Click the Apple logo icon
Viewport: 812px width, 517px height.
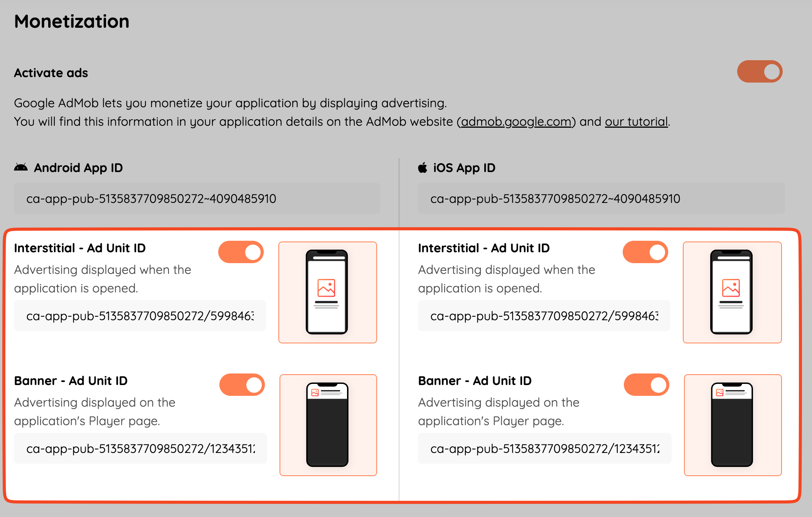coord(423,167)
